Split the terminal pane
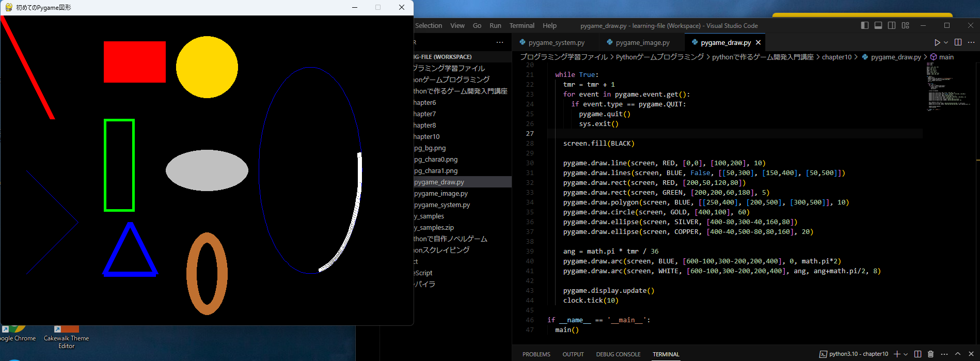Screen dimensions: 980x361 tap(918, 354)
